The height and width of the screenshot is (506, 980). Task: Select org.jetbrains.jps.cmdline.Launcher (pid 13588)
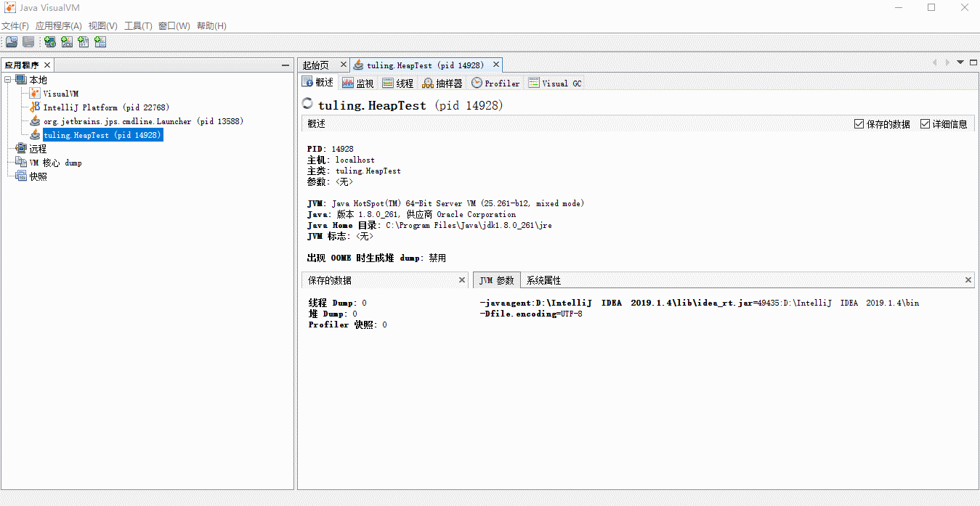point(143,121)
